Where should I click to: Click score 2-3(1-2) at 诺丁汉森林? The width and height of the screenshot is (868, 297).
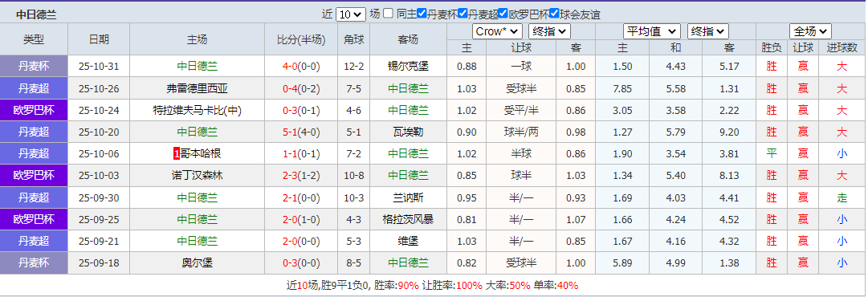(301, 175)
